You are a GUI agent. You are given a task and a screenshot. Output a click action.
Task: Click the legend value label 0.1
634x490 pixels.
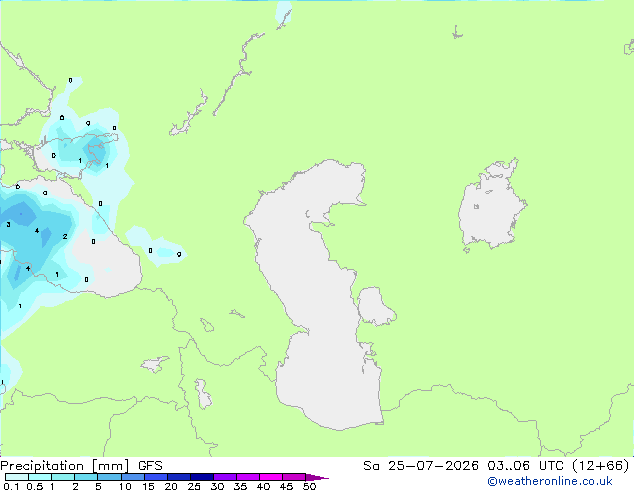point(11,486)
